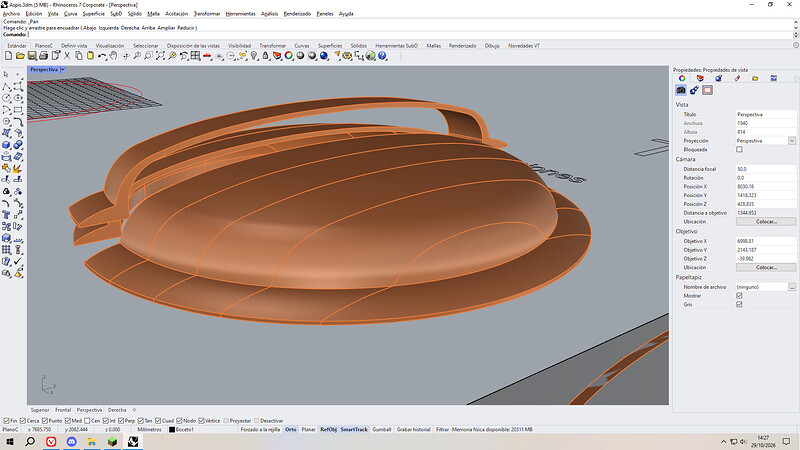The image size is (800, 450).
Task: Uncheck the Gris wallpaper checkbox
Action: (x=739, y=304)
